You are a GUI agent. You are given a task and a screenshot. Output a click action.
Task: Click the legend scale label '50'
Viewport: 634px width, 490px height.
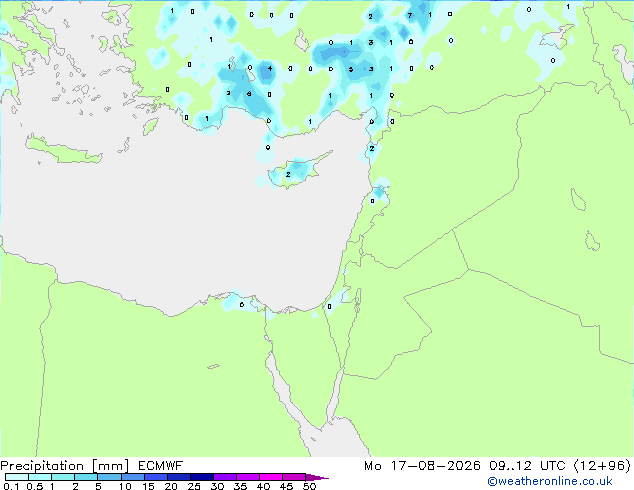[x=309, y=486]
